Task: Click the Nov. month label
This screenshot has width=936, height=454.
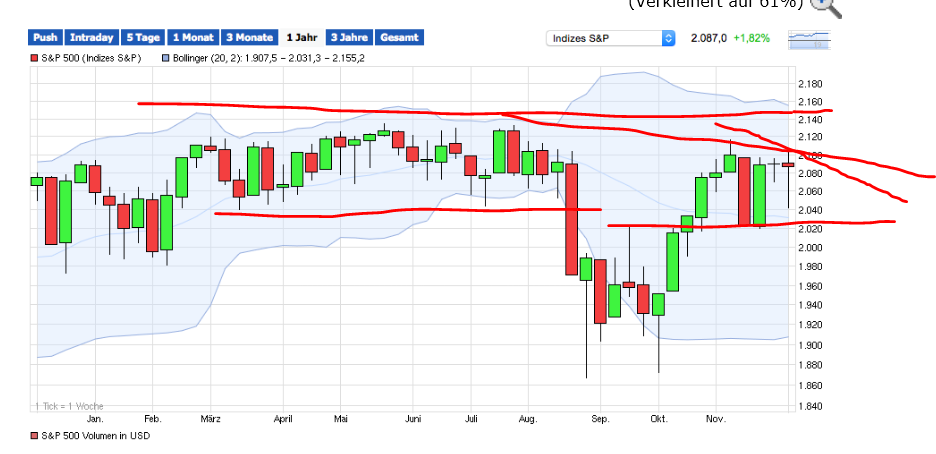Action: (716, 419)
